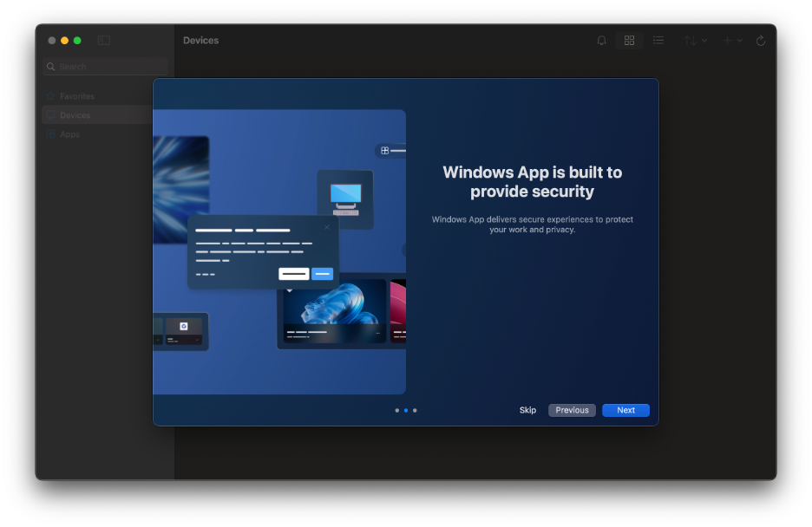Open the notifications bell icon
This screenshot has height=527, width=812.
[601, 41]
